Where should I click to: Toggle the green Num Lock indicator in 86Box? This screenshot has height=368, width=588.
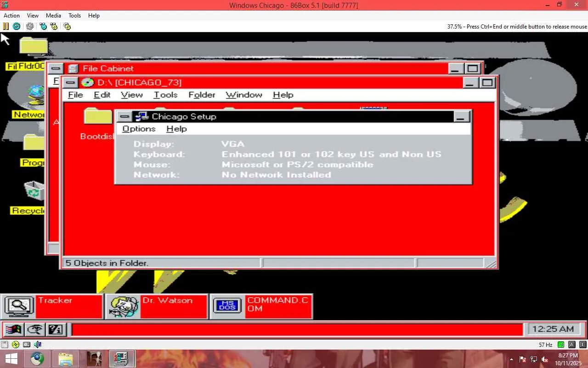tap(561, 345)
